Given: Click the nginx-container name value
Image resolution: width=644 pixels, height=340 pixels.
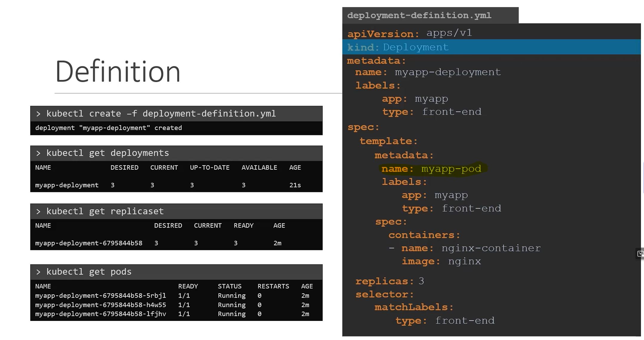Looking at the screenshot, I should 491,248.
